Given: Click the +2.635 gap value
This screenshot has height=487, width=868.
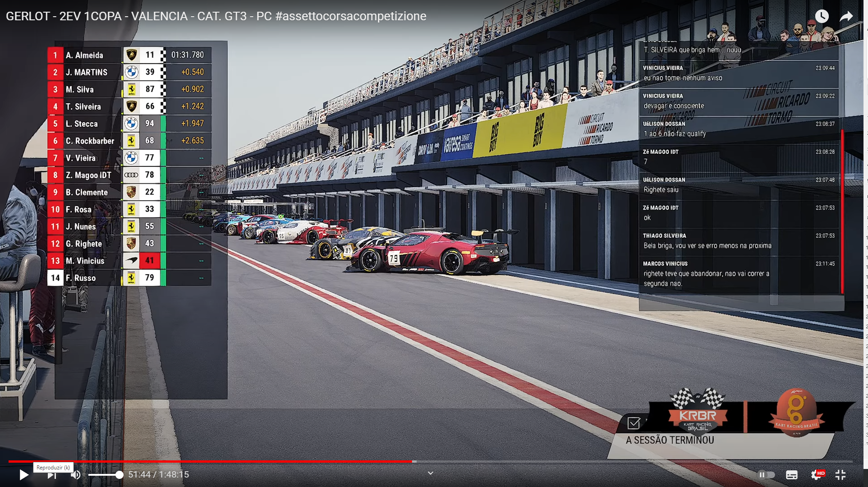Looking at the screenshot, I should click(x=193, y=141).
